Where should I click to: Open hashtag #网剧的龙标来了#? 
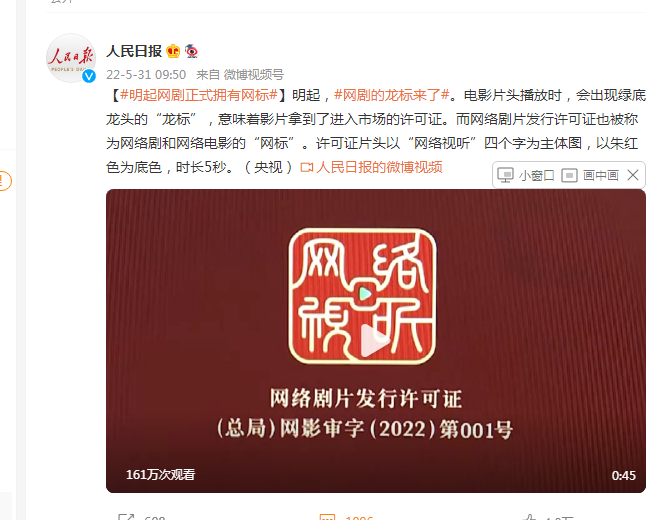pyautogui.click(x=392, y=95)
